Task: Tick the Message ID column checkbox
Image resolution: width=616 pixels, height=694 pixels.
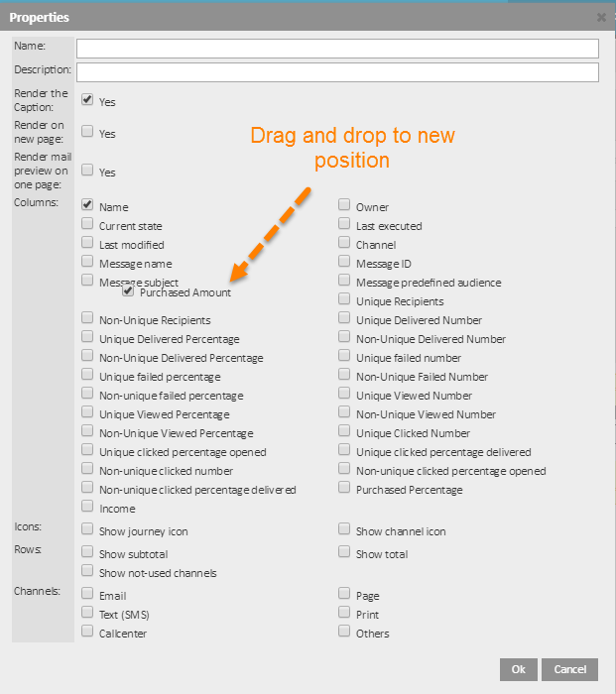Action: point(344,263)
